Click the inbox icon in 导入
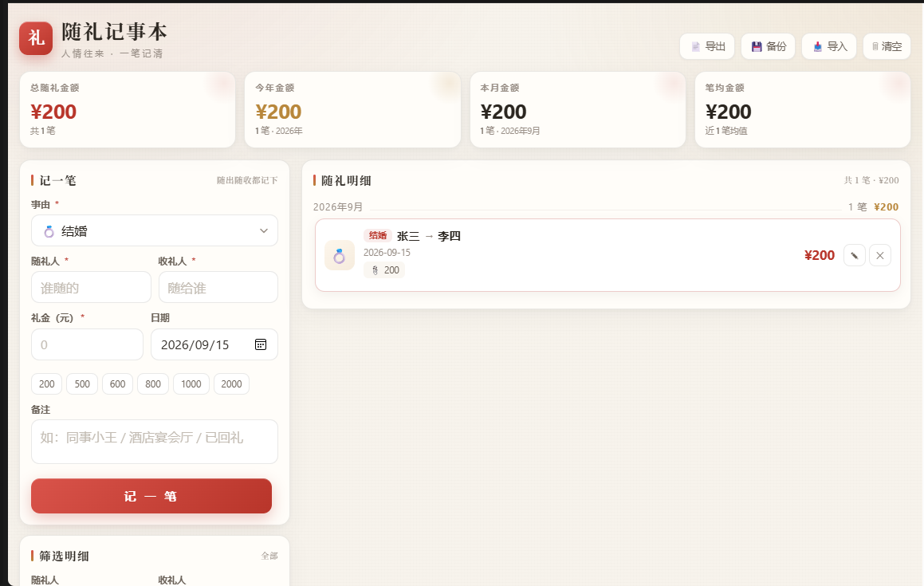Screen dimensions: 924x586 pyautogui.click(x=817, y=46)
